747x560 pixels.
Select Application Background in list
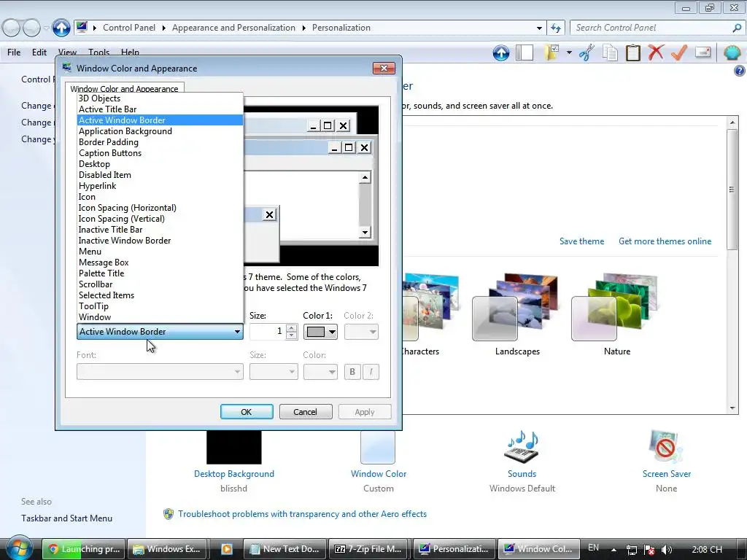[160, 131]
